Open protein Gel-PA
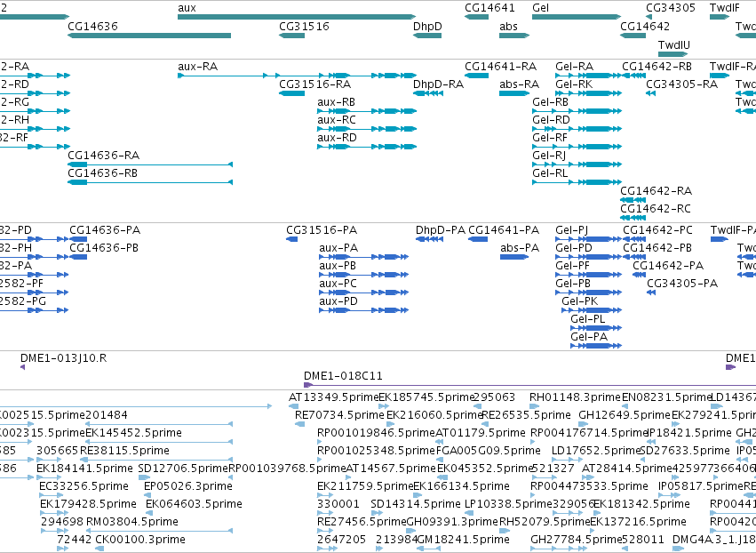Screen dimensions: 756x553 pos(589,337)
